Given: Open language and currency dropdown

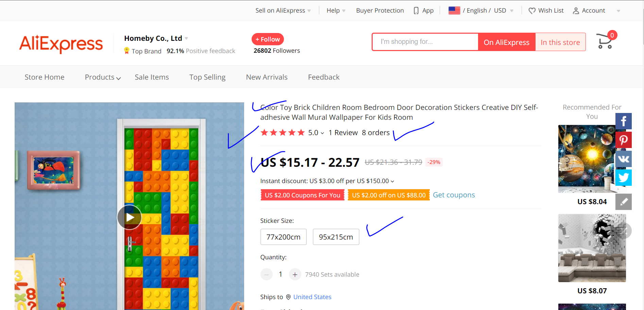Looking at the screenshot, I should [x=481, y=11].
